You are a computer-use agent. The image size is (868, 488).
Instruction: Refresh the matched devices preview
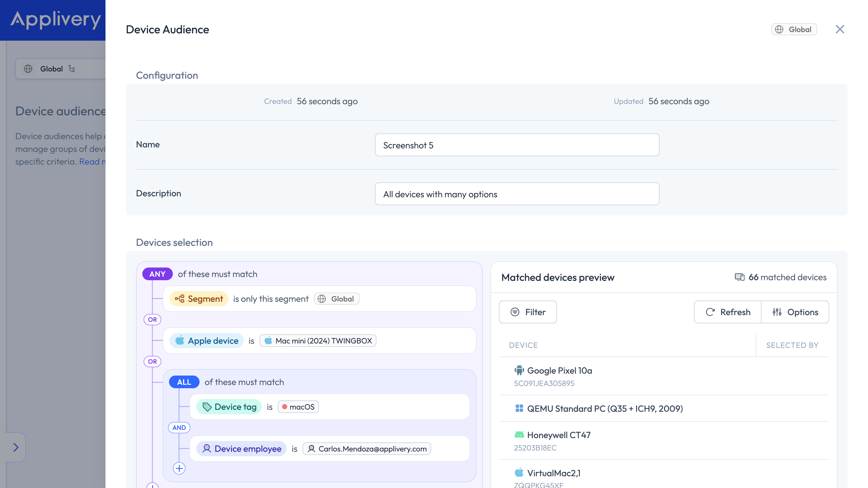click(728, 312)
